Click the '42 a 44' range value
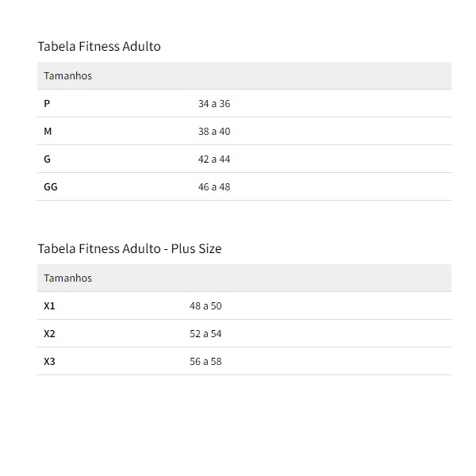Screen dimensions: 476x476 pyautogui.click(x=214, y=159)
